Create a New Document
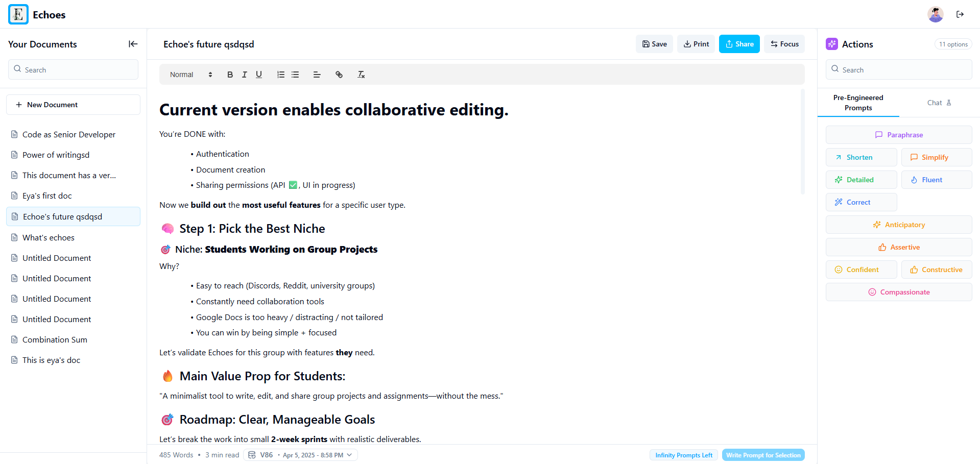This screenshot has width=980, height=464. 73,105
